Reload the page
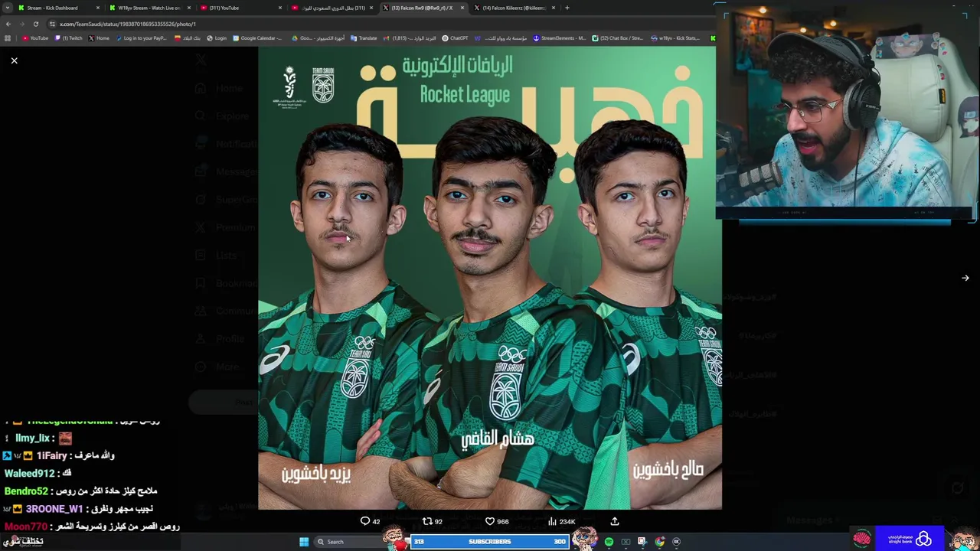 tap(35, 24)
